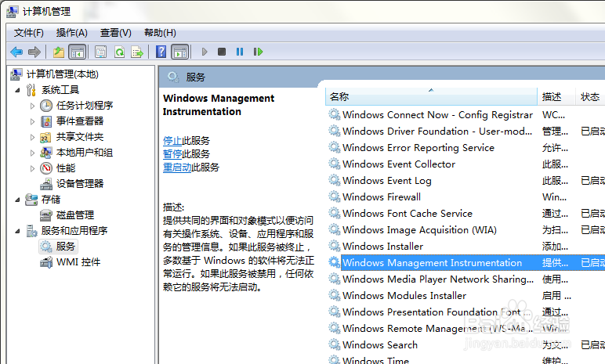Open the Help question mark icon
The width and height of the screenshot is (605, 364).
coord(161,52)
